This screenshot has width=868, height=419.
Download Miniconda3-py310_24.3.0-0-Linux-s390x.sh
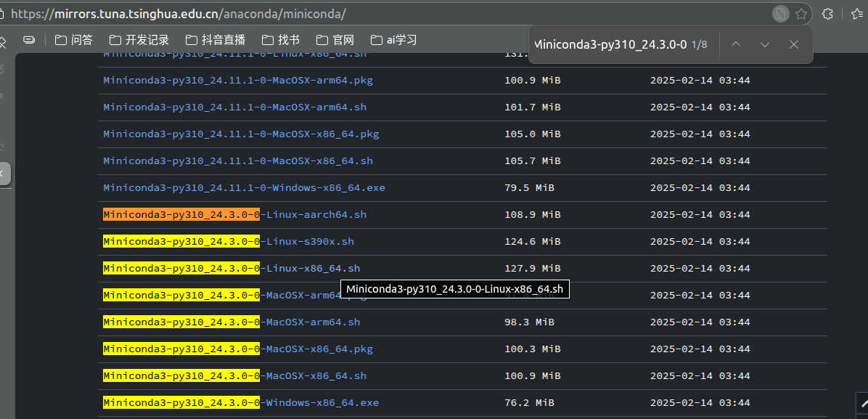pos(229,242)
